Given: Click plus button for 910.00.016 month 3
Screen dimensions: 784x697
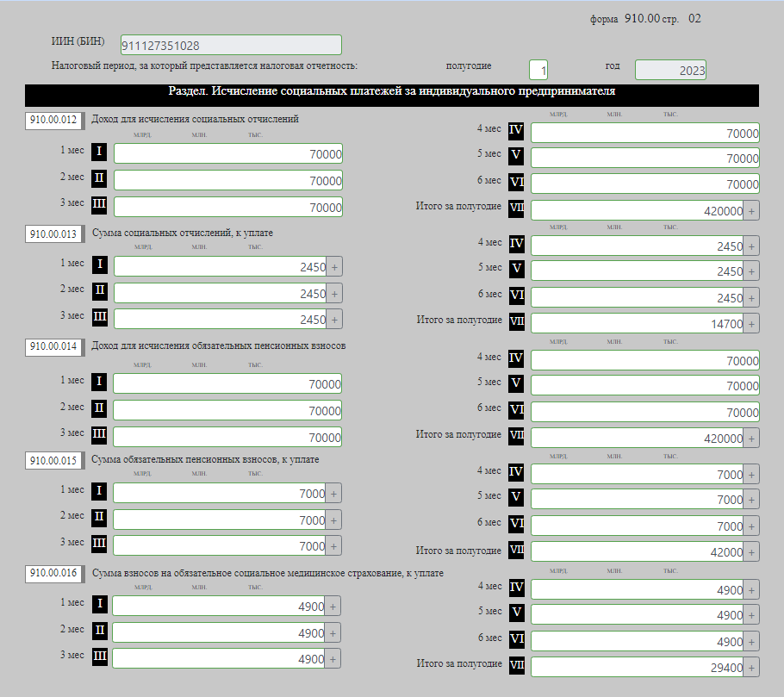Looking at the screenshot, I should tap(333, 659).
